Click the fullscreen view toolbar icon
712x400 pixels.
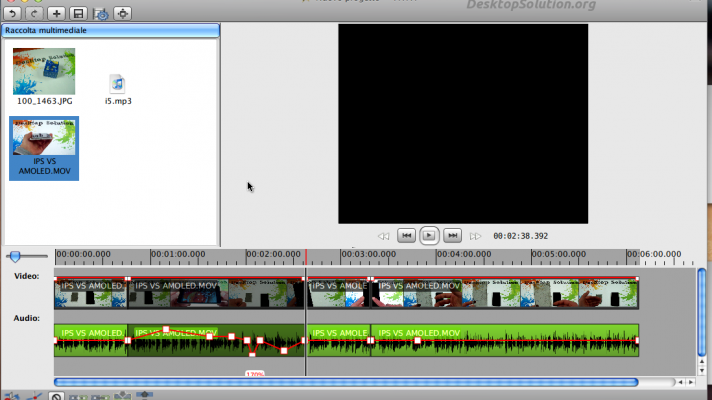123,13
